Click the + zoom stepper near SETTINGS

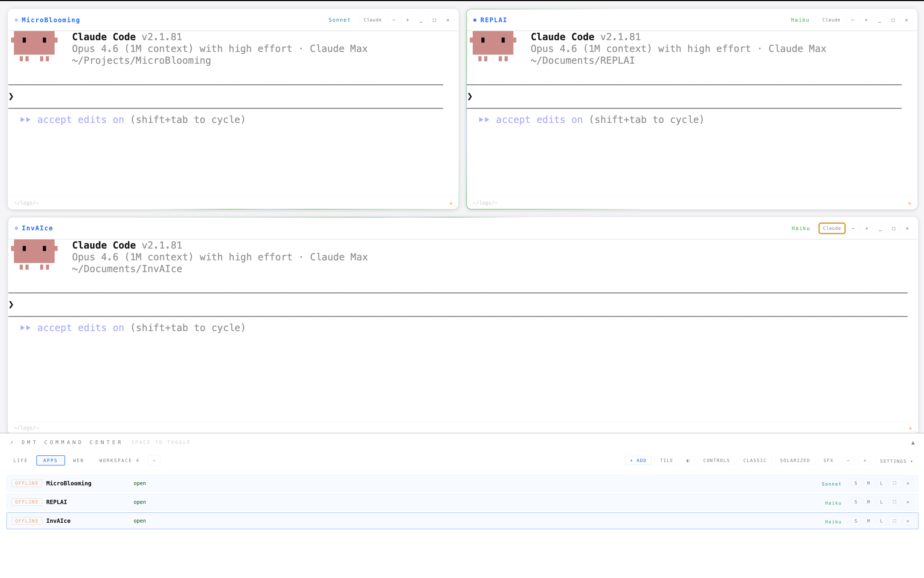pos(865,461)
